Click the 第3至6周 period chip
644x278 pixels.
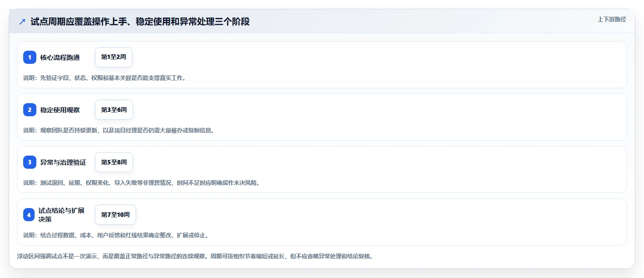point(114,110)
